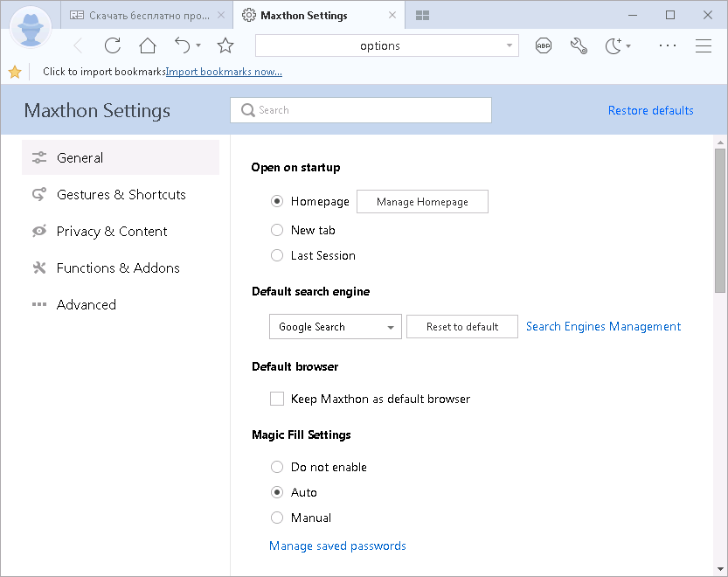Go to Home page icon

tap(147, 46)
